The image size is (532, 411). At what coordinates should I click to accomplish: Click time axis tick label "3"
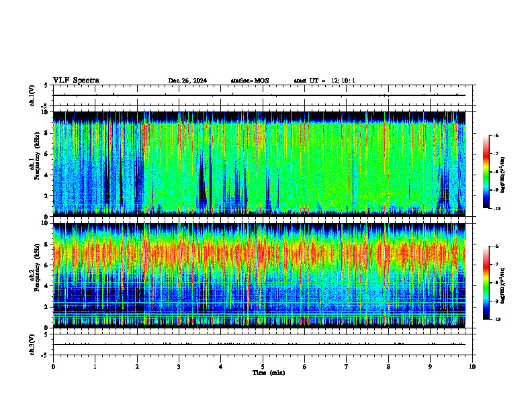click(x=179, y=367)
